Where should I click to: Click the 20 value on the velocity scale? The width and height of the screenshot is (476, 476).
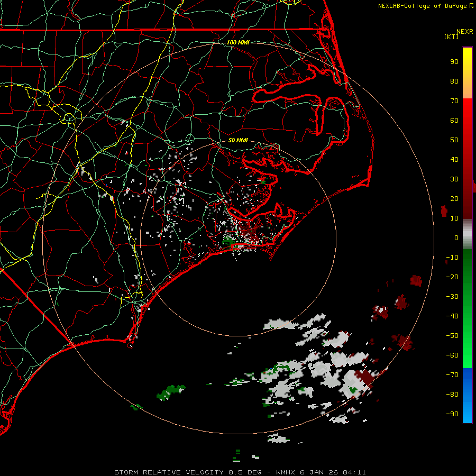point(454,199)
